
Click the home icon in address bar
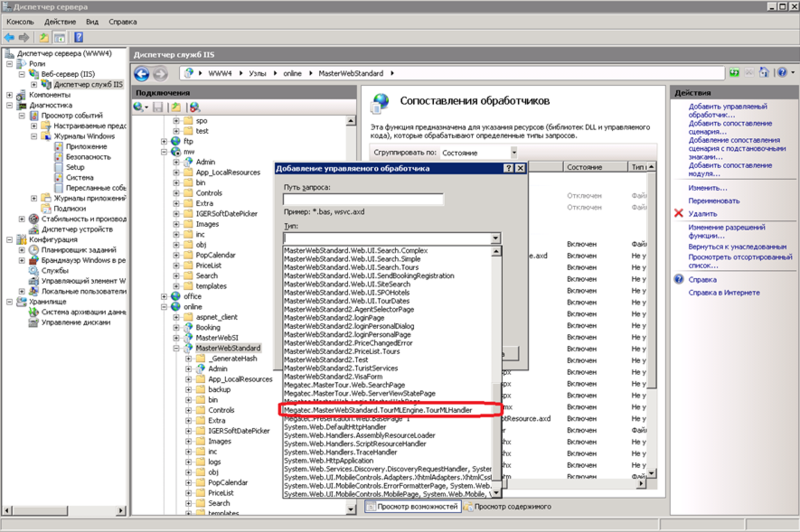tap(763, 74)
